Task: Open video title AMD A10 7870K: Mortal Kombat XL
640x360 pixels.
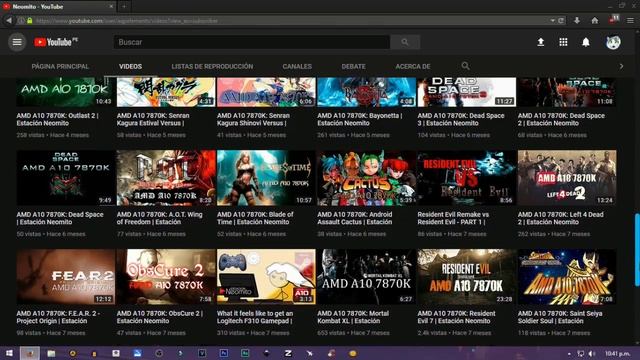Action: click(353, 317)
